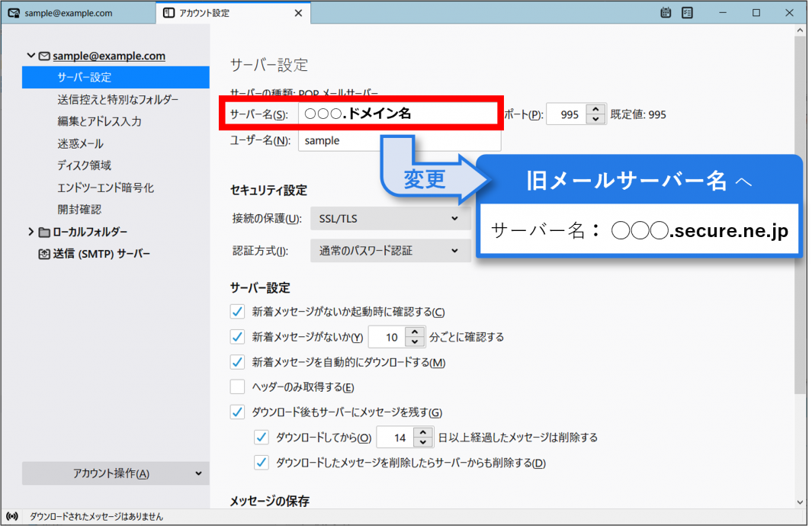Toggle ダウンロード後もサーバーにメッセージを残す checkbox
This screenshot has width=812, height=526.
point(238,412)
